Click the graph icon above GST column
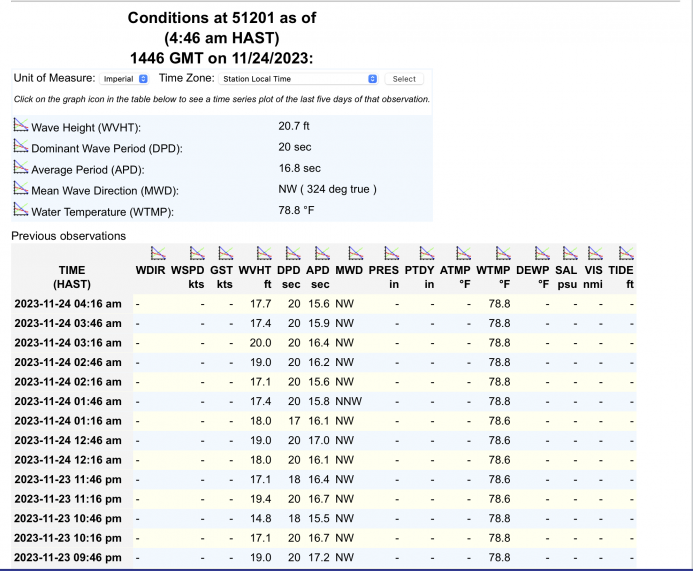Viewport: 693px width, 571px height. click(x=225, y=253)
